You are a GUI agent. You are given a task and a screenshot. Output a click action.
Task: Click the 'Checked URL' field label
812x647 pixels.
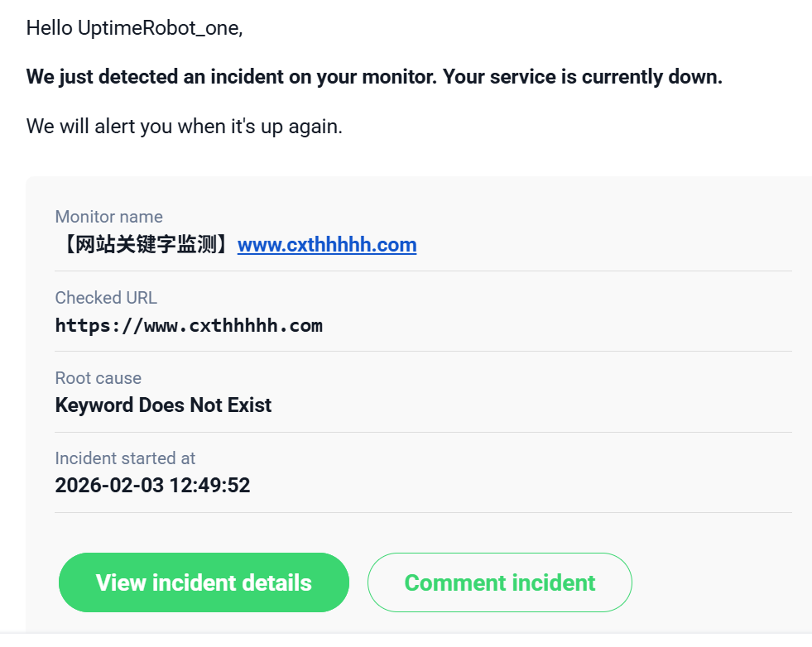106,298
